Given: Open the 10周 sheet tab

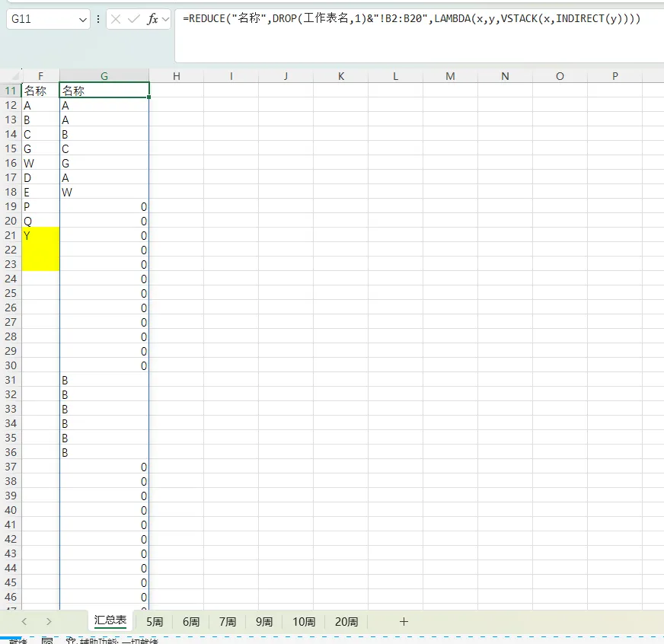Looking at the screenshot, I should click(x=304, y=622).
